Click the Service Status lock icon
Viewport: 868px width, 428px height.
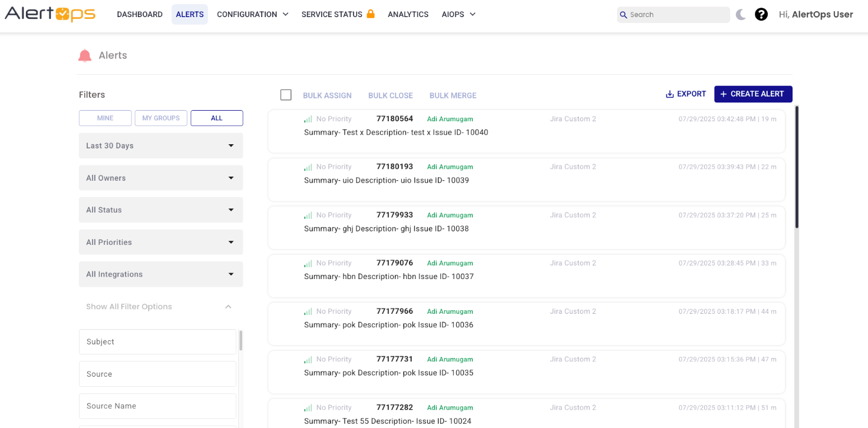pos(371,14)
